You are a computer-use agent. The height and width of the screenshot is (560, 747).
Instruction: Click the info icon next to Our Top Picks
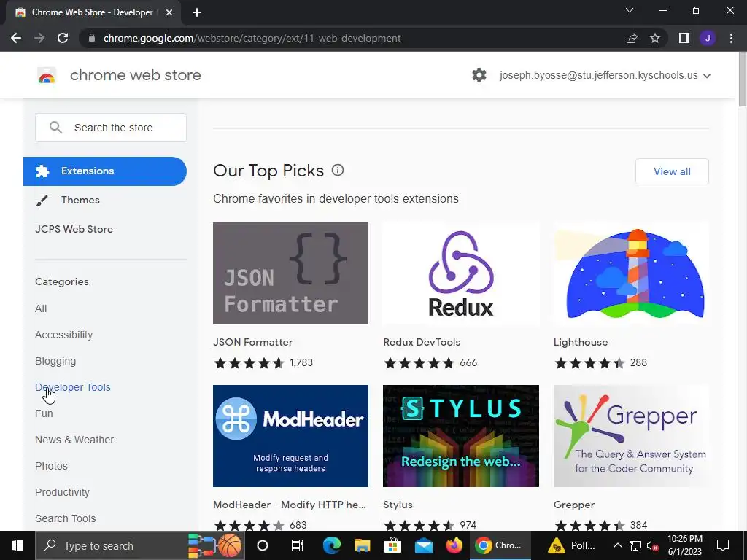(x=338, y=170)
